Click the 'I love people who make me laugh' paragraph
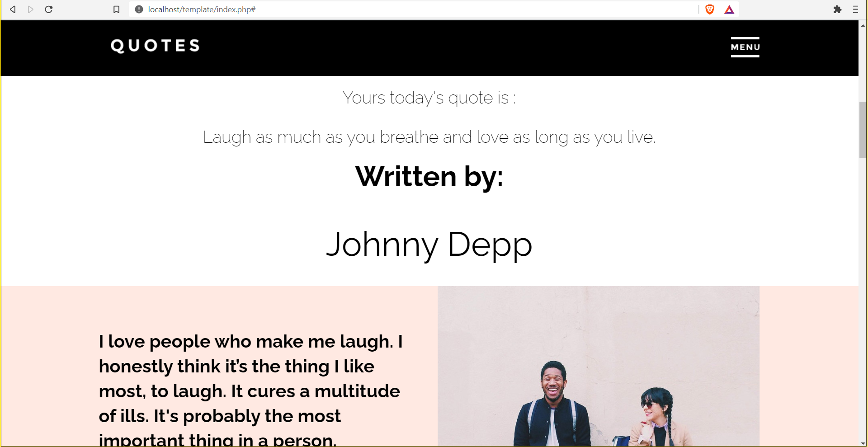 point(251,390)
